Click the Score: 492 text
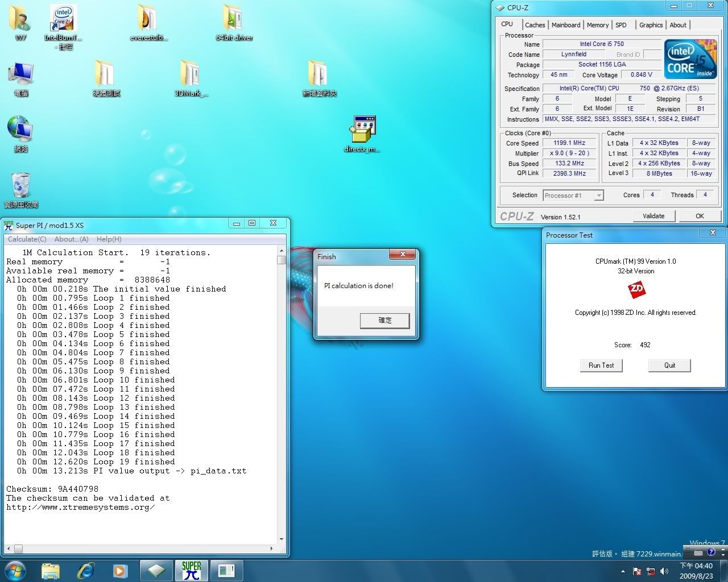Viewport: 728px width, 582px height. [x=632, y=345]
